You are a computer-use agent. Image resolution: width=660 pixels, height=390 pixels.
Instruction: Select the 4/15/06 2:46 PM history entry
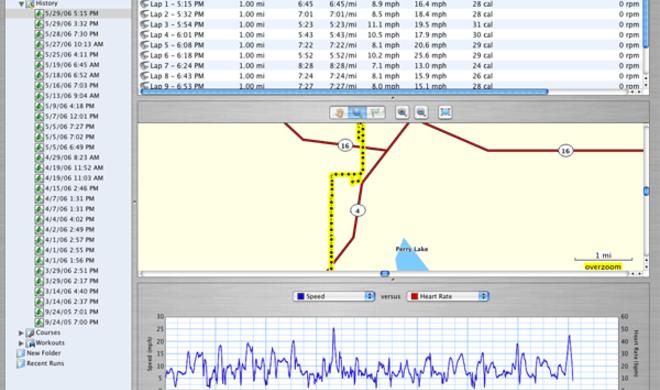(72, 188)
